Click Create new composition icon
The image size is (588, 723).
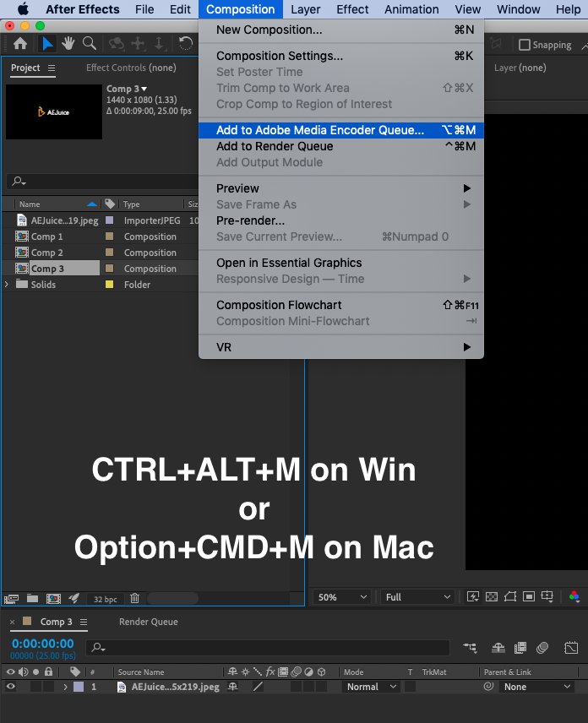(53, 599)
